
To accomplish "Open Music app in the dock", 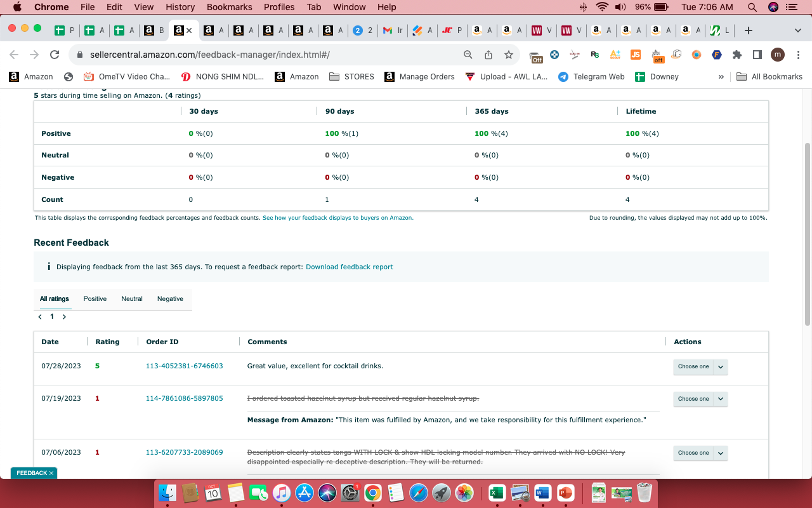I will [282, 492].
